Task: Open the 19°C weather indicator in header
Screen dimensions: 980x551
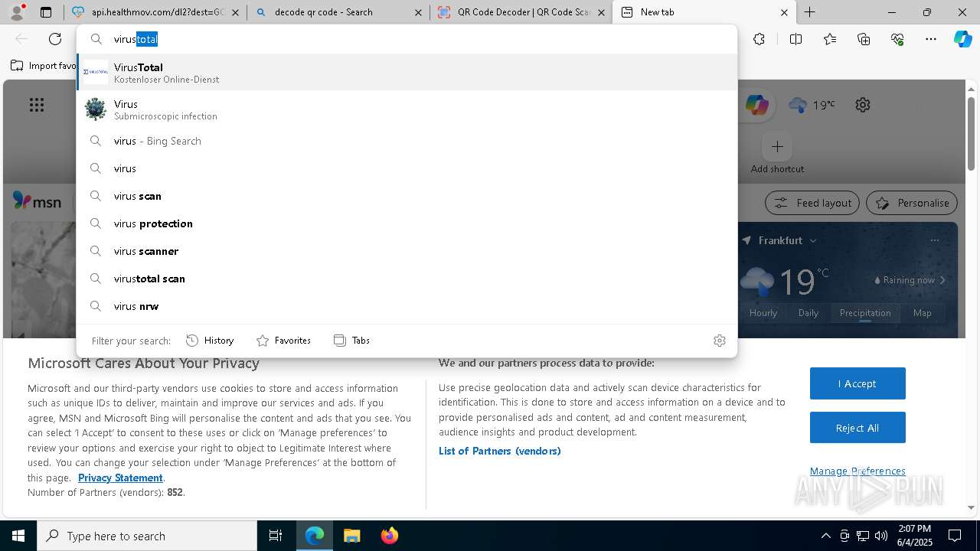Action: click(812, 105)
